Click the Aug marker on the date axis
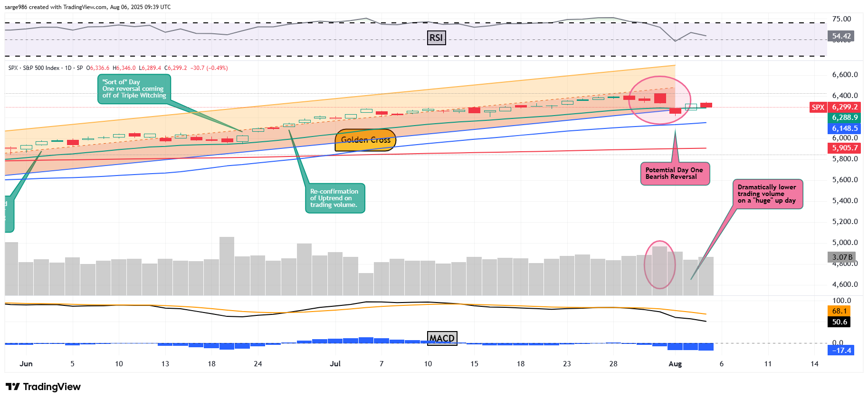 [675, 364]
